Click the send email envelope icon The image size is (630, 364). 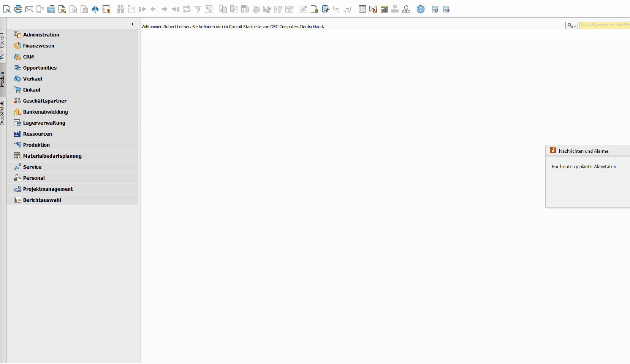[29, 9]
